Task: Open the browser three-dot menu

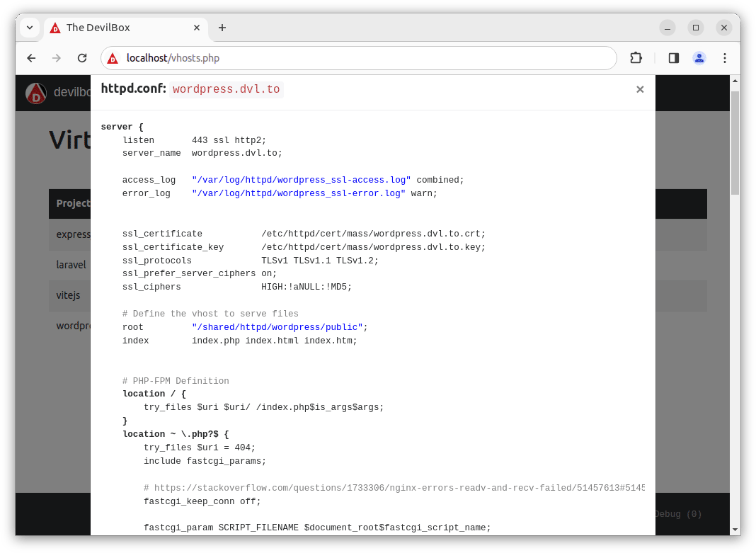Action: pyautogui.click(x=725, y=58)
